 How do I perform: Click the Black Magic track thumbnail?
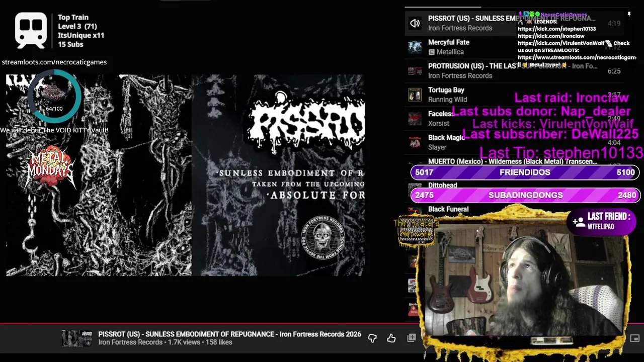415,142
